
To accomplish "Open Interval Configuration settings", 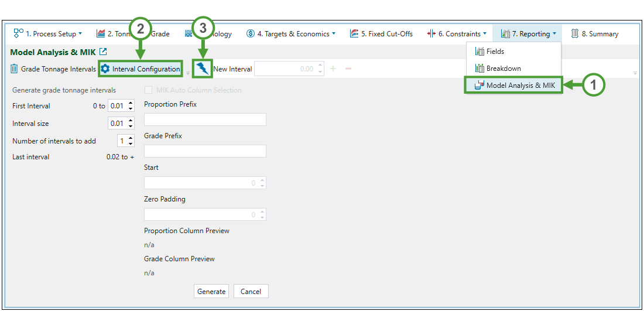I will coord(141,69).
